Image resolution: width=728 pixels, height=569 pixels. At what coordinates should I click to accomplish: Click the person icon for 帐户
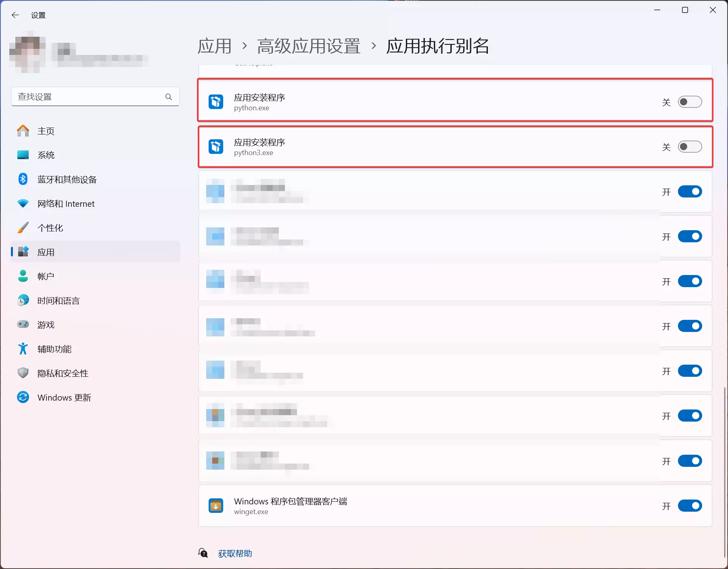click(23, 276)
